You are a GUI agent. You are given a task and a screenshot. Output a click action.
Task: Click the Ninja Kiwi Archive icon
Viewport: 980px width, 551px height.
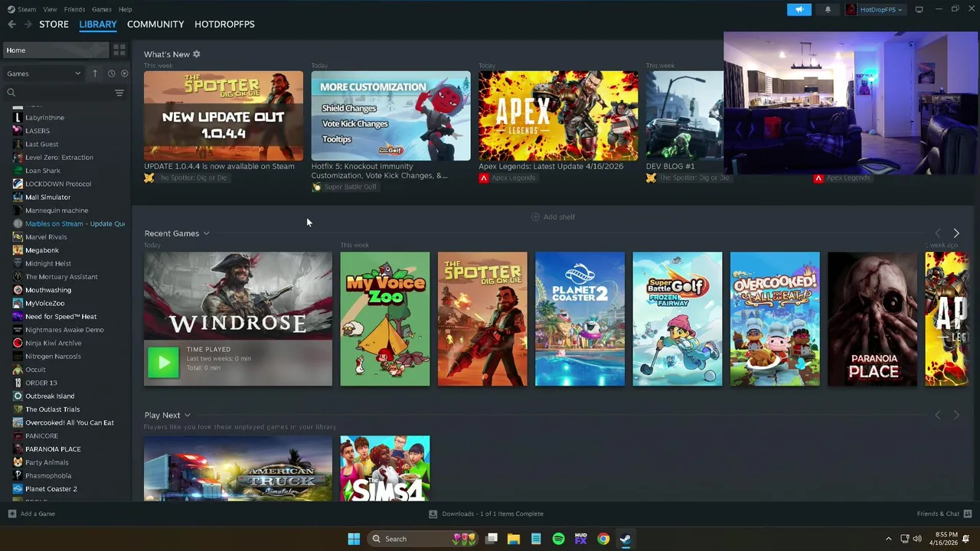click(x=18, y=343)
